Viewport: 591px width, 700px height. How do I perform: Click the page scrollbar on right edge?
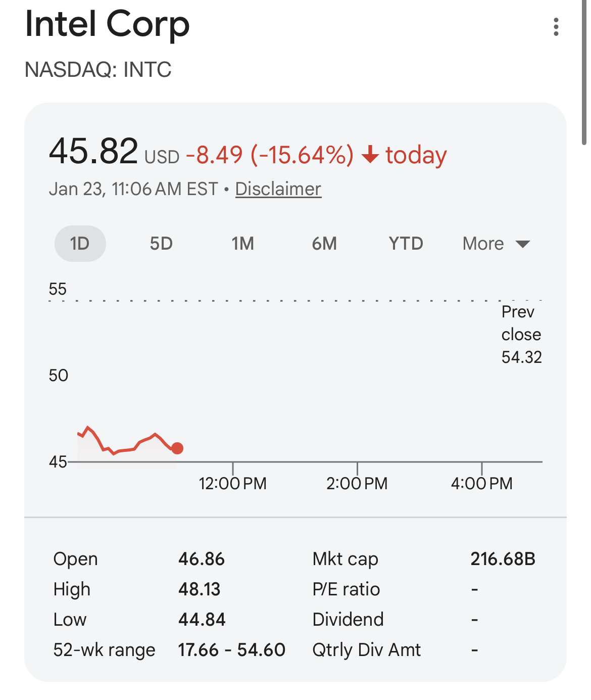[x=584, y=73]
